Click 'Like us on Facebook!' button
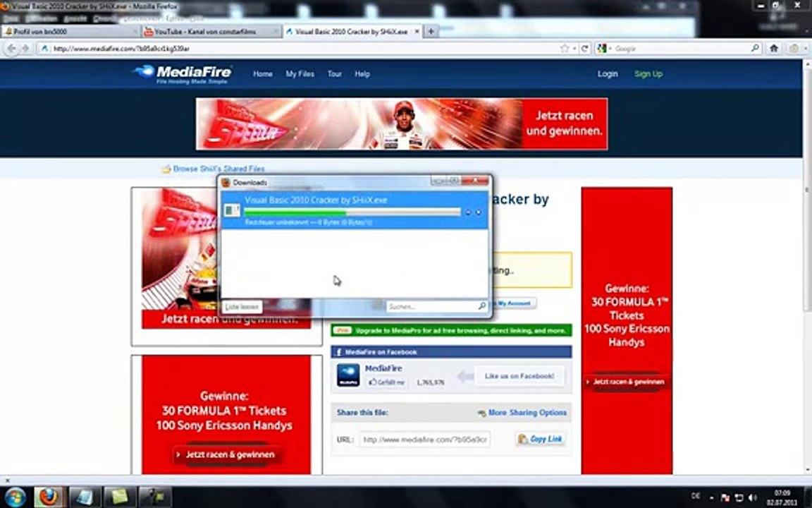Screen dimensions: 812x508 (519, 376)
